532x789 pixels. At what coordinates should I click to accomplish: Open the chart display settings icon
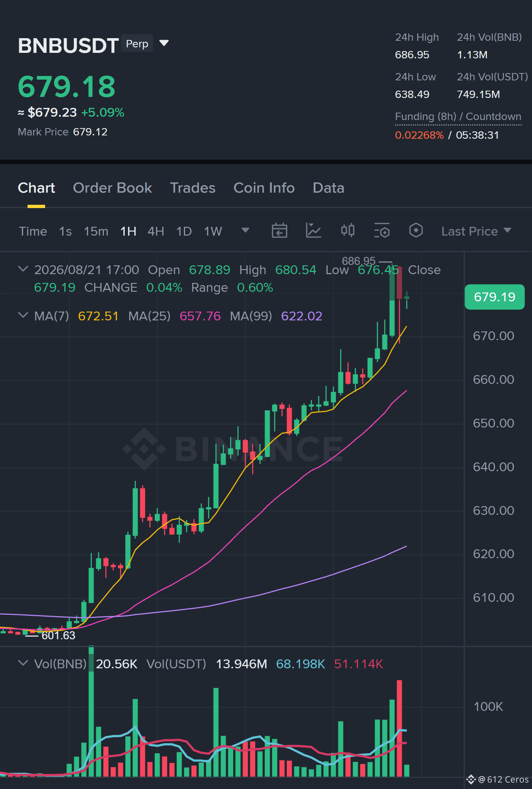point(382,231)
